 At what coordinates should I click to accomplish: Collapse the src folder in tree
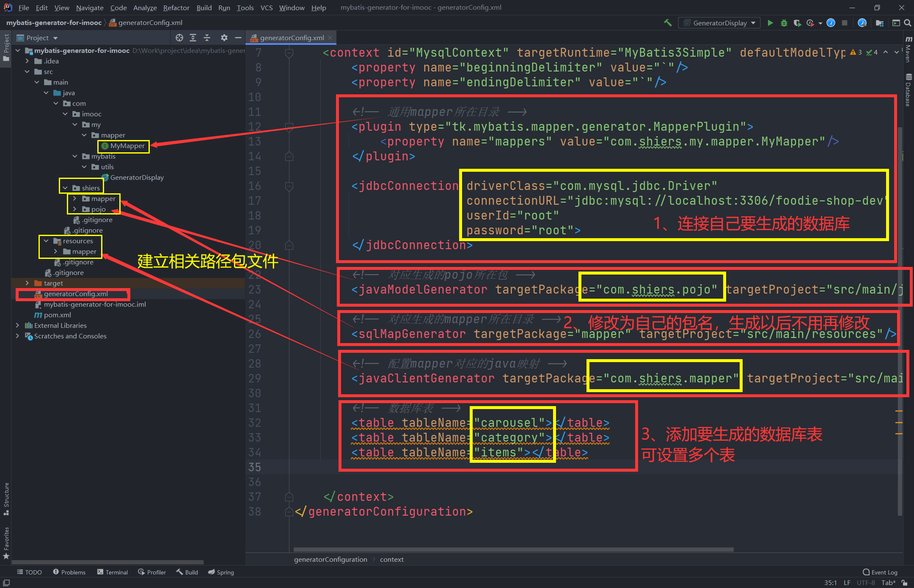tap(27, 71)
